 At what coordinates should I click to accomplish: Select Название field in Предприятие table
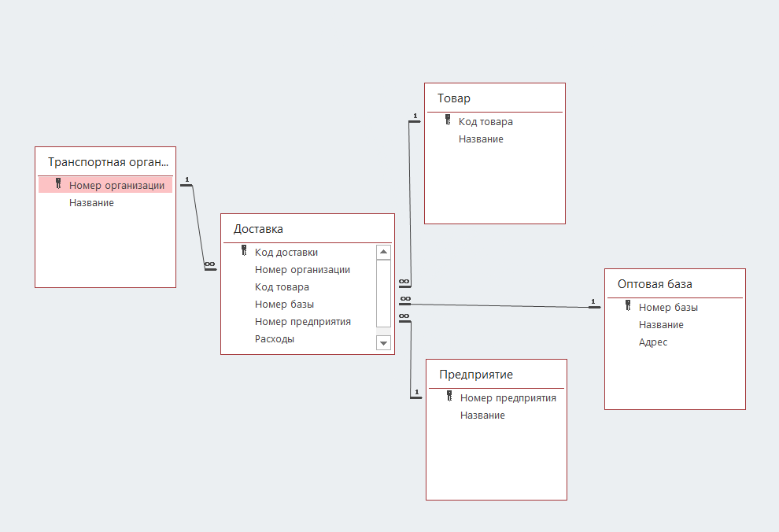point(482,416)
